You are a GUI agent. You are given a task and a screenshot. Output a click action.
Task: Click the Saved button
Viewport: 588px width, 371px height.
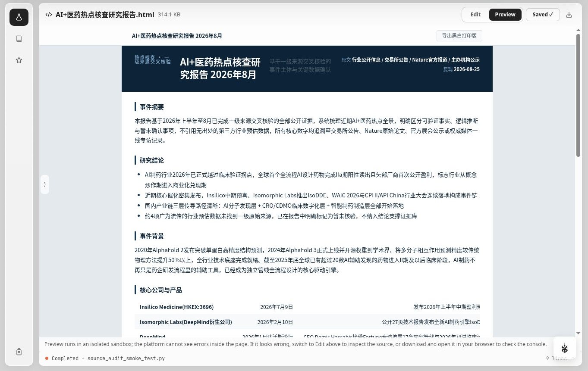543,15
